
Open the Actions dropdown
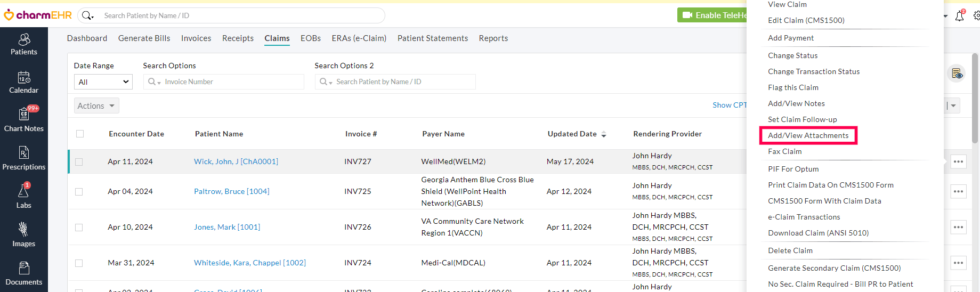tap(96, 106)
